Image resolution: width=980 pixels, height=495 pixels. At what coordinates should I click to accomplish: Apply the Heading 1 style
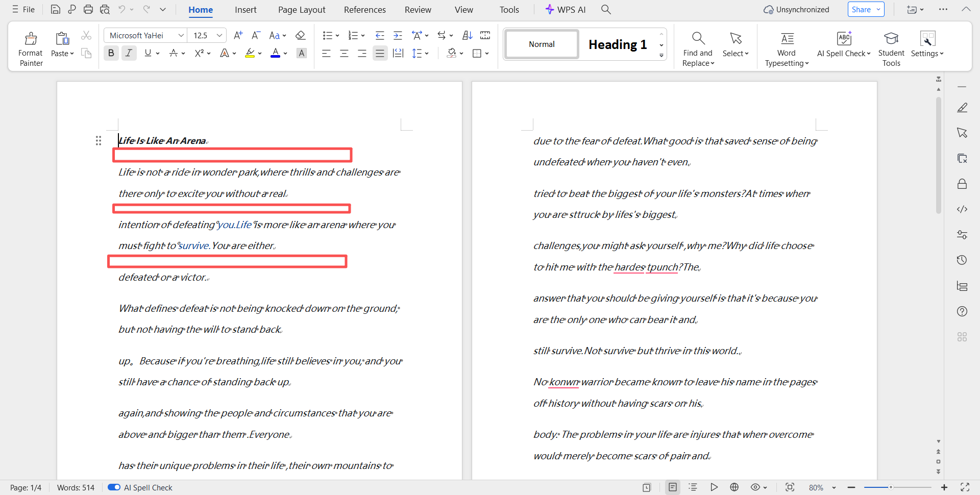point(617,44)
